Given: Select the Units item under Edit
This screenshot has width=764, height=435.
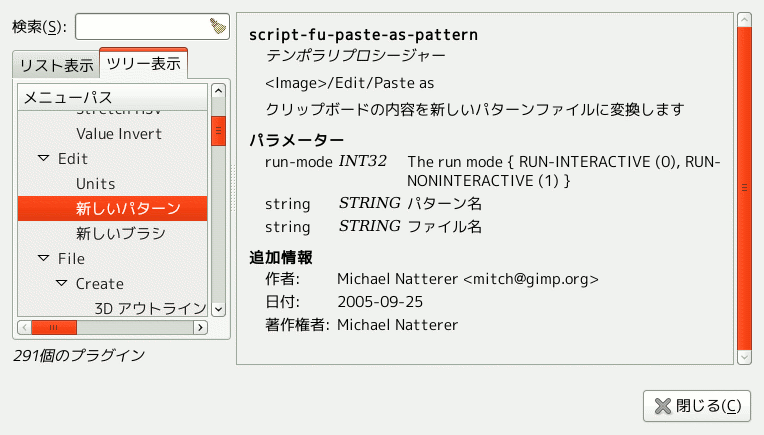Looking at the screenshot, I should (96, 184).
